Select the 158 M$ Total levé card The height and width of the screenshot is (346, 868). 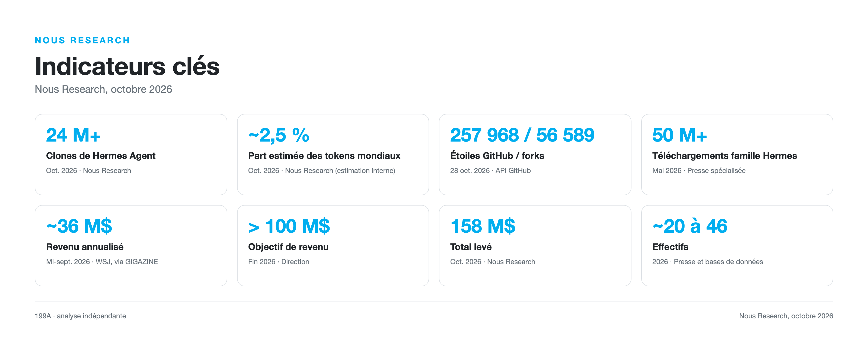(x=535, y=246)
